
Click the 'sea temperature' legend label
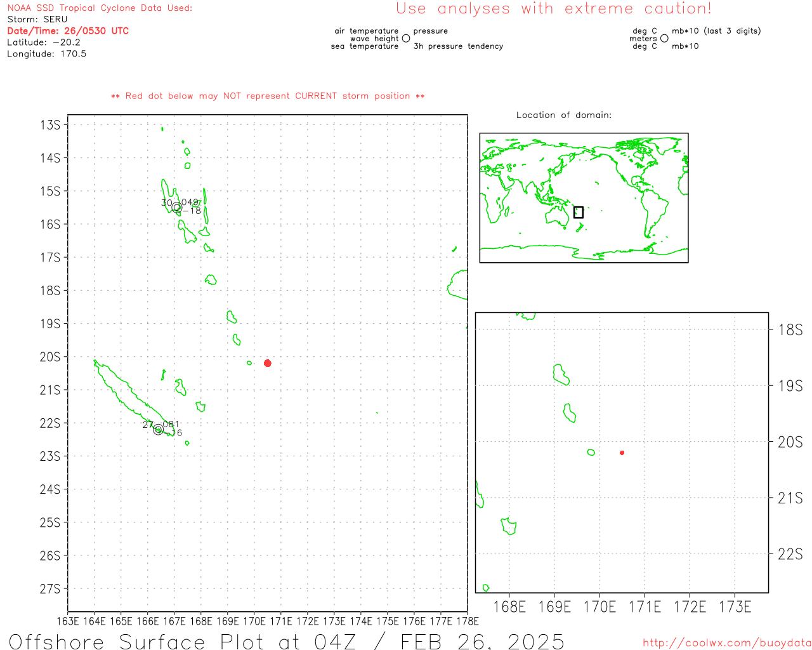[365, 46]
